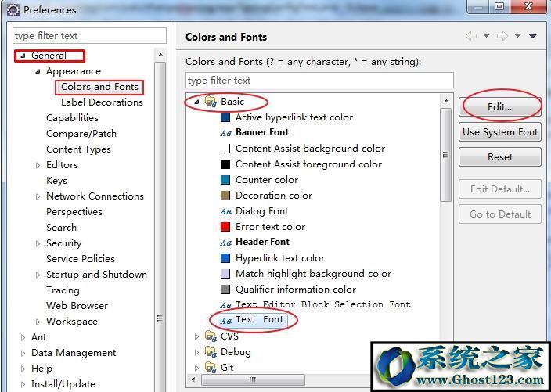Focus the Colors and Fonts filter field
This screenshot has width=551, height=392.
pos(319,81)
